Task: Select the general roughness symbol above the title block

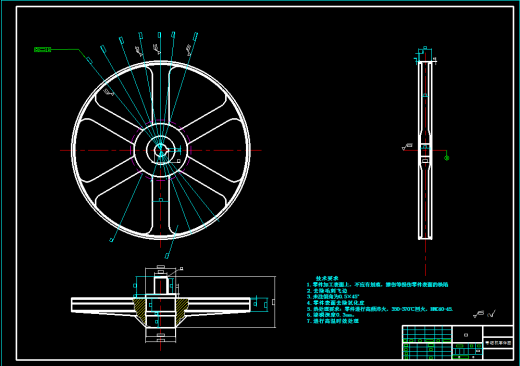Action: 479,314
